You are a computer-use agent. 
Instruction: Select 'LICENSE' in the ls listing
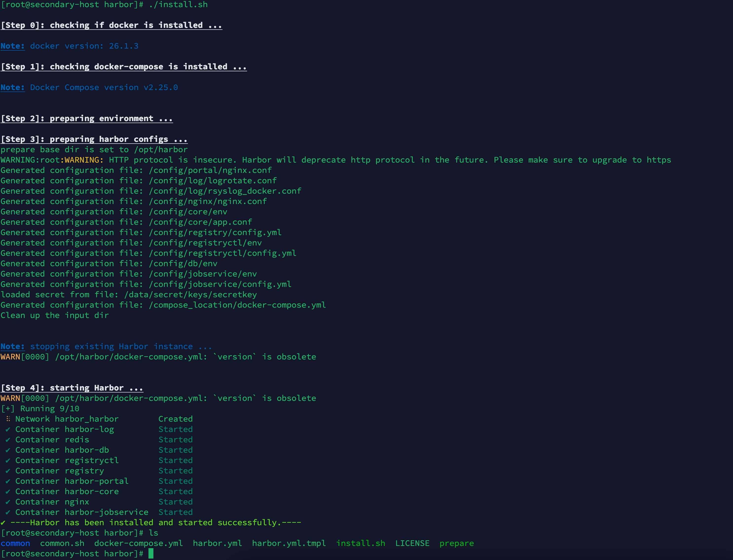click(x=412, y=543)
